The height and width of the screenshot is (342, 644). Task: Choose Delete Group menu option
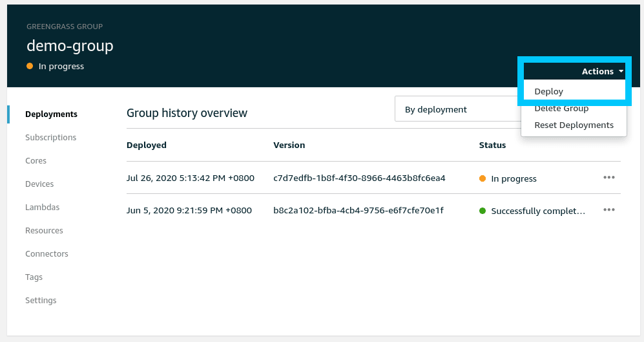(561, 109)
